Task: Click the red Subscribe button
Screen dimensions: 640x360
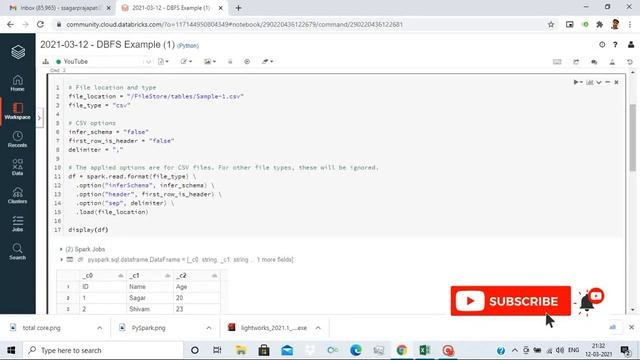Action: 511,301
